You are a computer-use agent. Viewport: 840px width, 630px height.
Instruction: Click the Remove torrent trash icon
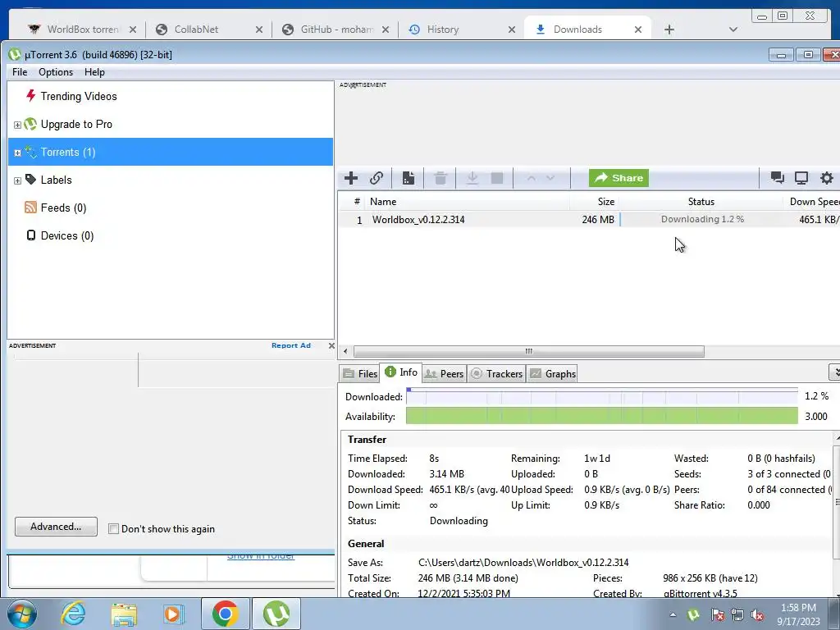[x=441, y=178]
